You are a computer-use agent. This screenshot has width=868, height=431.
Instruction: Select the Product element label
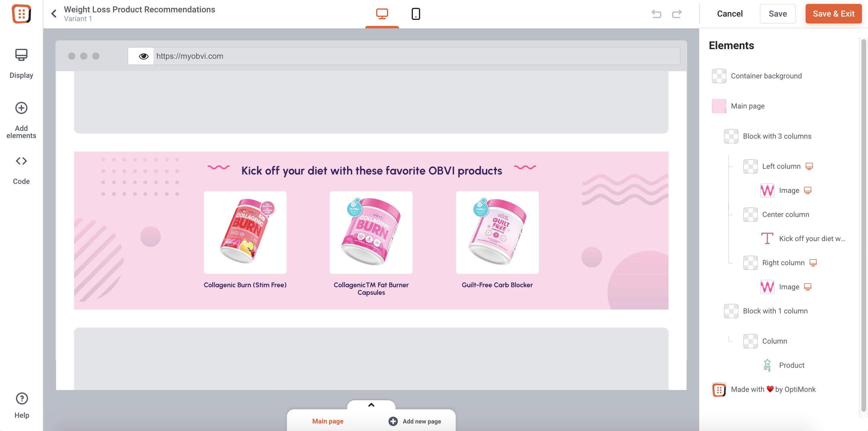tap(791, 365)
